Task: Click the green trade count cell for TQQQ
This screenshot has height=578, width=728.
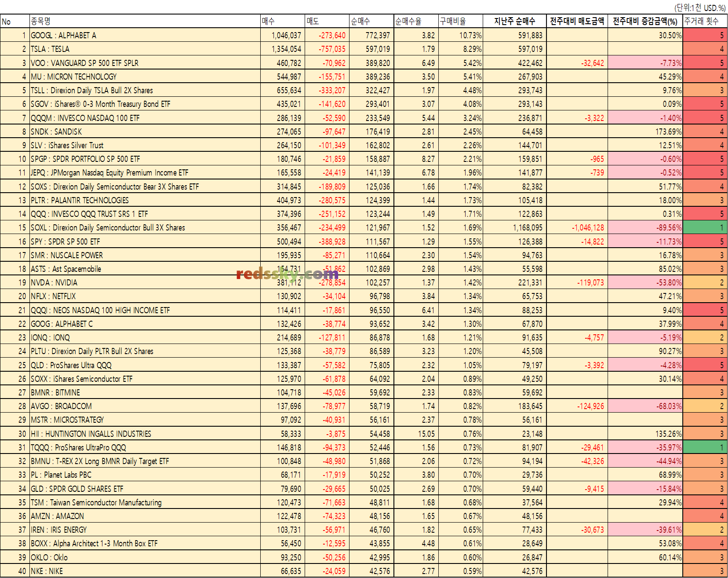Action: pos(705,447)
